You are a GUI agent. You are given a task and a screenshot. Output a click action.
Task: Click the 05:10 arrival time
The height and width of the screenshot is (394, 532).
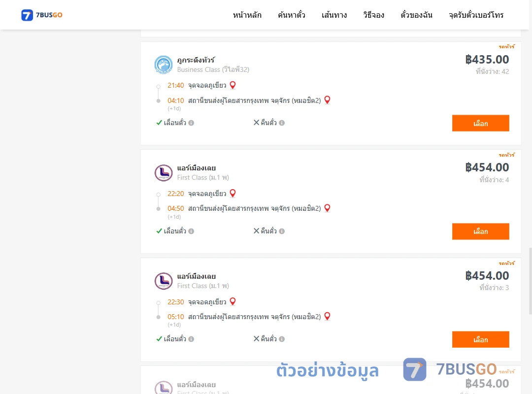point(176,317)
